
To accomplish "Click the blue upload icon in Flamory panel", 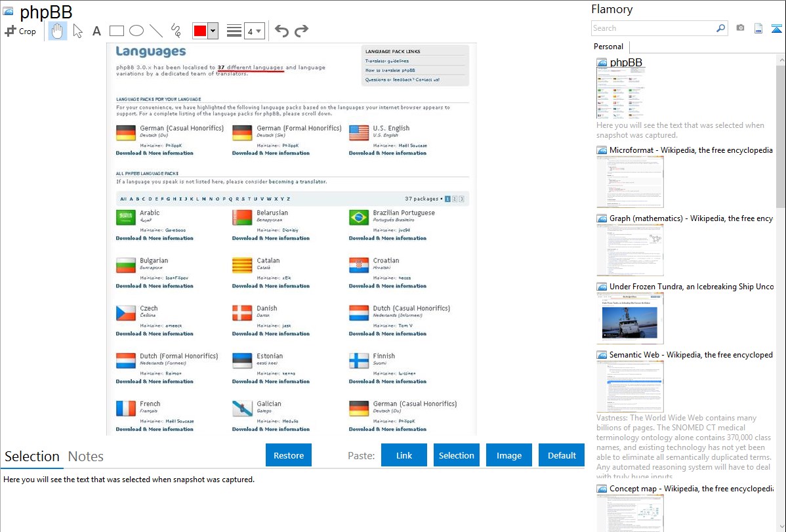I will click(x=776, y=28).
